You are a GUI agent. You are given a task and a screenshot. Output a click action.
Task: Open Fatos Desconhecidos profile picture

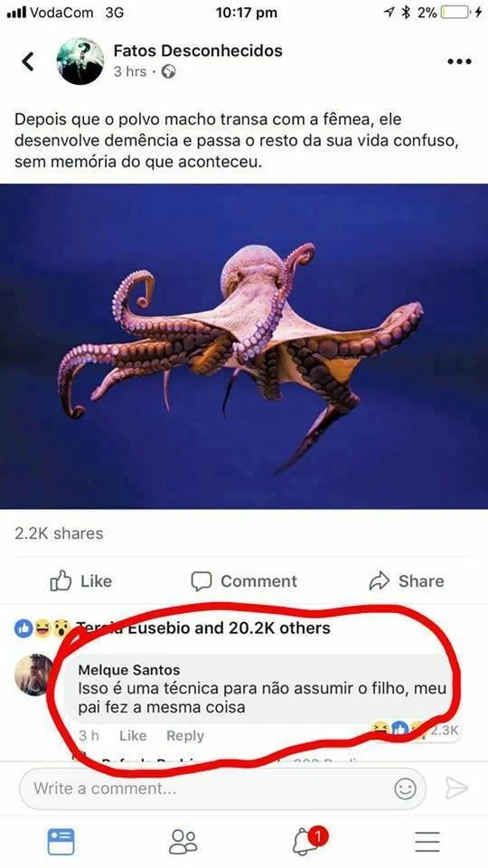80,61
